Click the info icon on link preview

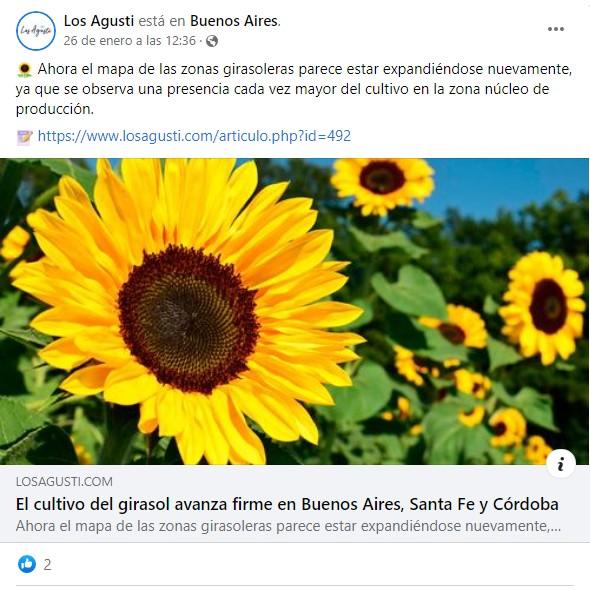coord(561,464)
